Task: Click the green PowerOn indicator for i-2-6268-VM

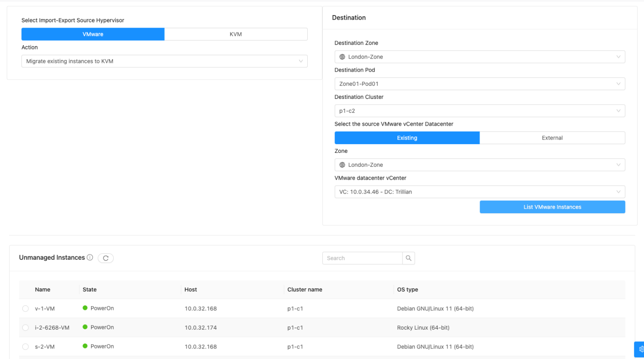Action: (85, 327)
